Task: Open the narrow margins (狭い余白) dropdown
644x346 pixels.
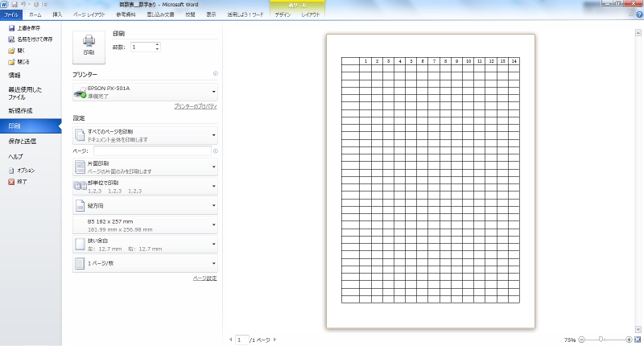Action: pos(145,244)
